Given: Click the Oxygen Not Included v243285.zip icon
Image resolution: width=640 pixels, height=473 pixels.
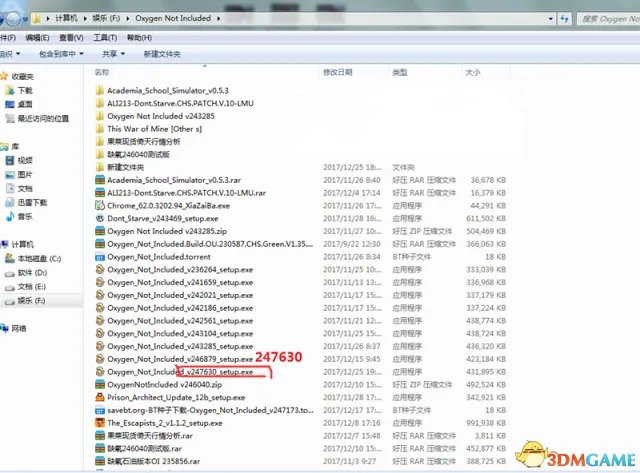Looking at the screenshot, I should (x=100, y=231).
